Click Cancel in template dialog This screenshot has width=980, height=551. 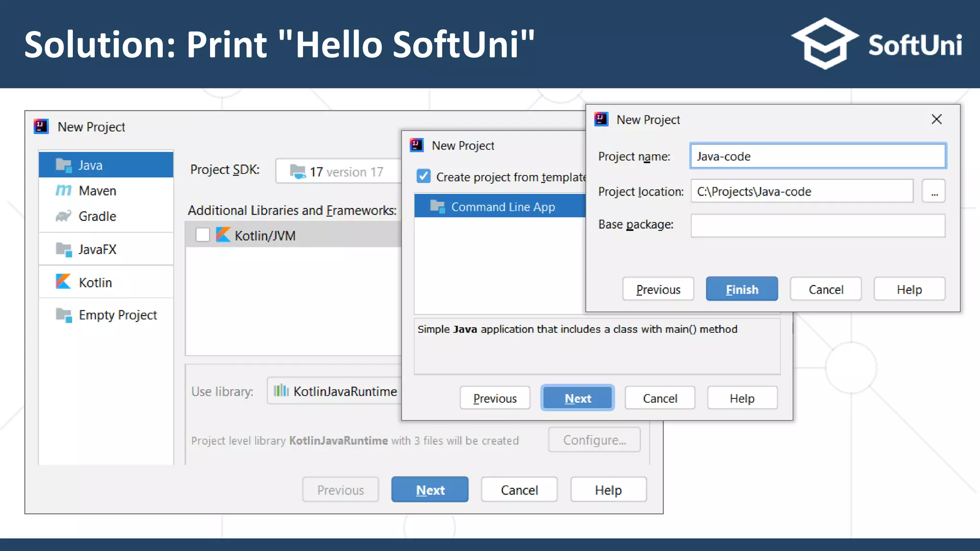pos(660,398)
